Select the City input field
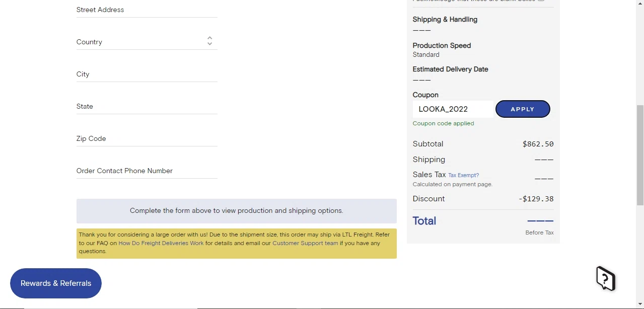 click(x=147, y=74)
